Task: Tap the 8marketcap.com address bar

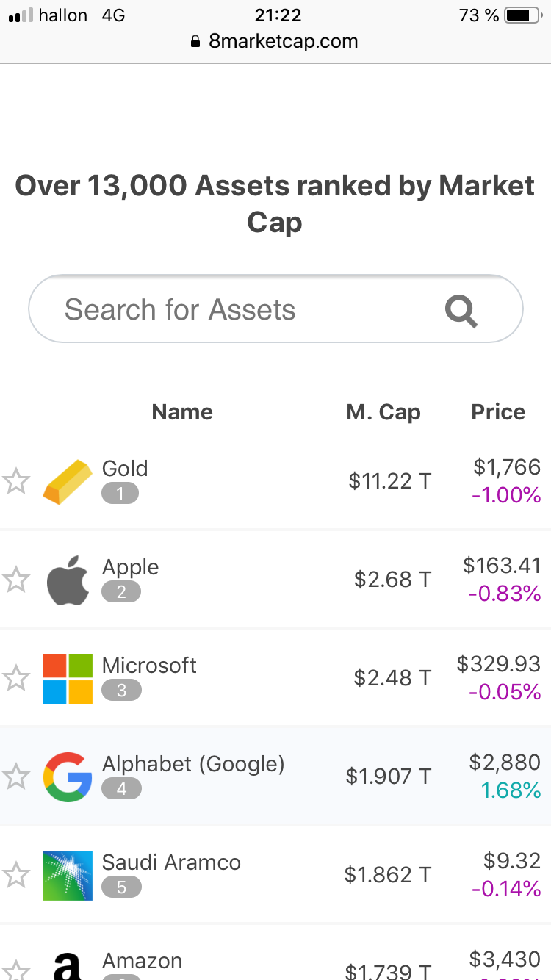Action: (x=274, y=41)
